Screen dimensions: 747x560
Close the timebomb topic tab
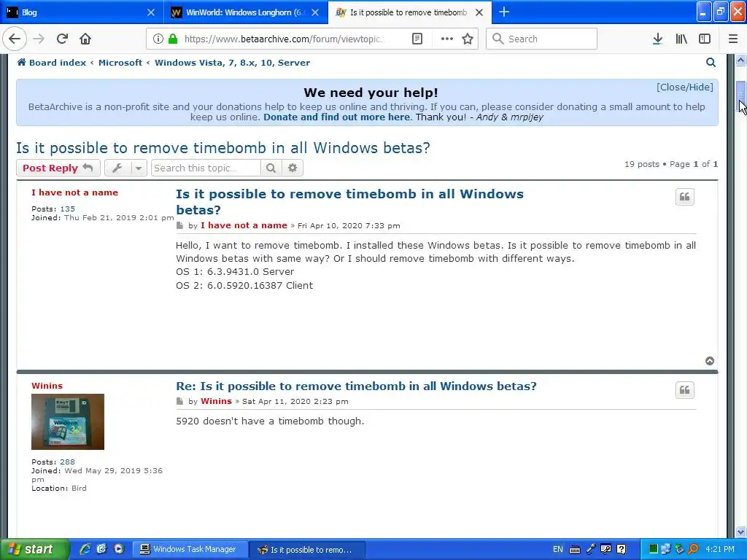click(x=479, y=12)
